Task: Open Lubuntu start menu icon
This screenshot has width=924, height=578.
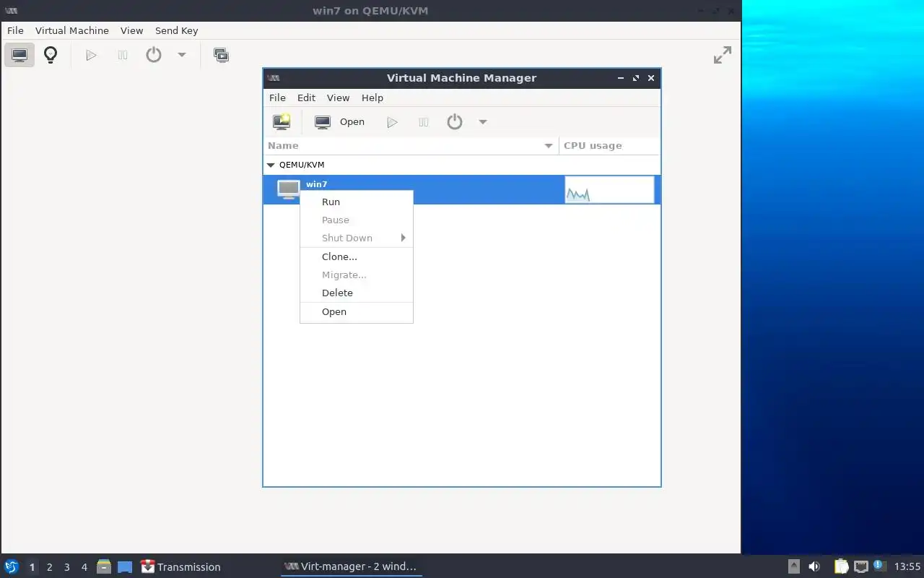Action: pyautogui.click(x=12, y=566)
